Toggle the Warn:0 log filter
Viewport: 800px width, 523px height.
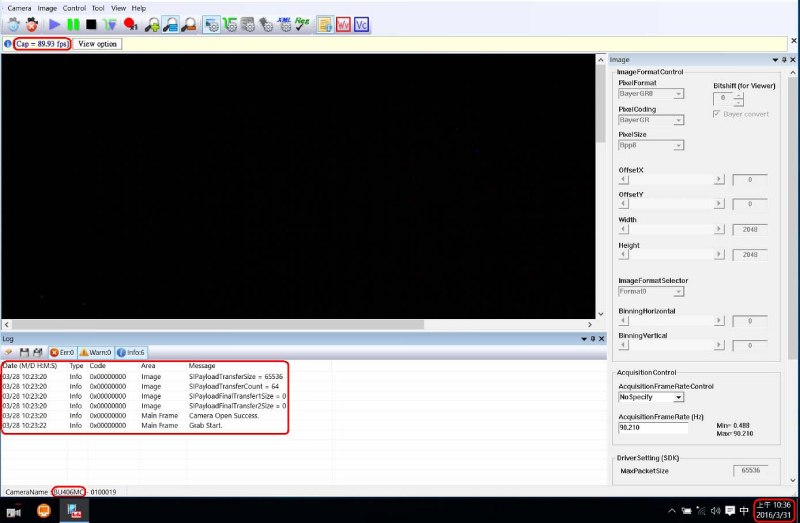click(x=96, y=352)
